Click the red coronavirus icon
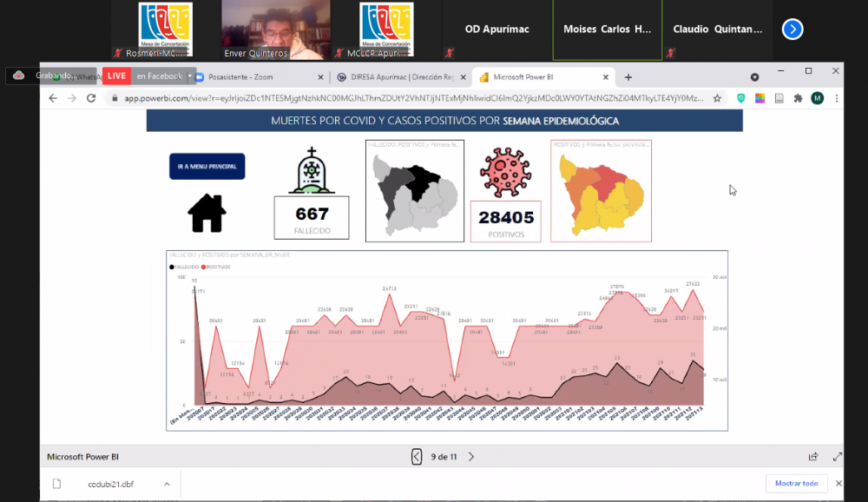The width and height of the screenshot is (868, 502). point(504,171)
